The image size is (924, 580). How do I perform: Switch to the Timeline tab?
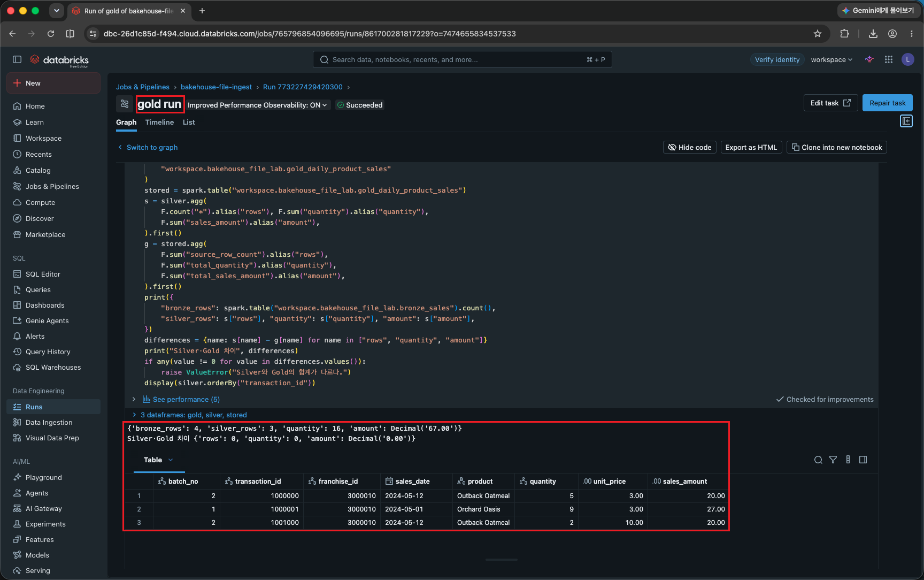pos(159,122)
